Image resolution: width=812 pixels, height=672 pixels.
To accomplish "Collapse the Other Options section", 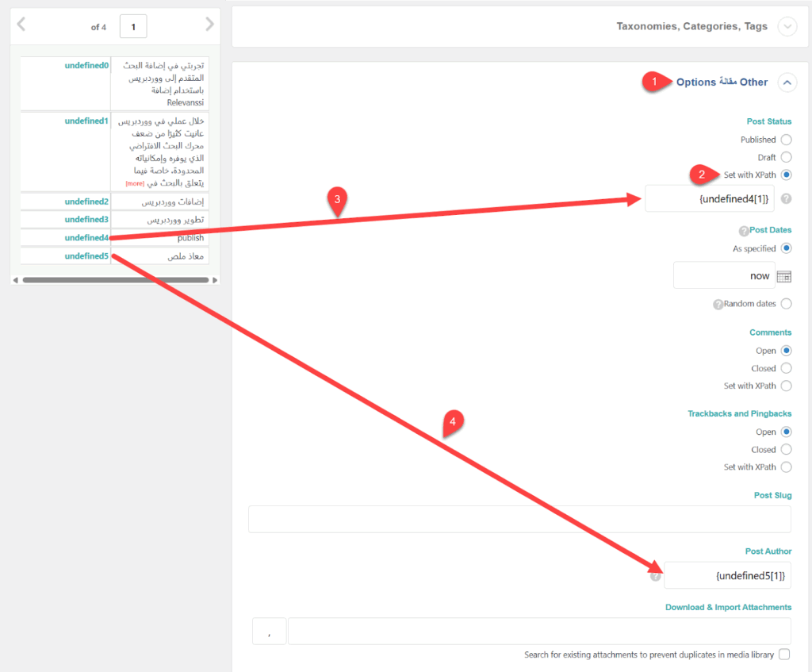I will 787,82.
